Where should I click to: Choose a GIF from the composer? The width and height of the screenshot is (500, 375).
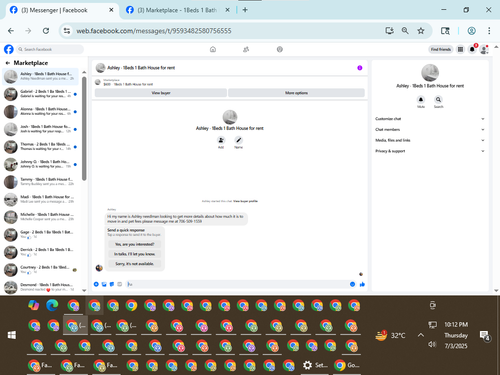pos(120,284)
